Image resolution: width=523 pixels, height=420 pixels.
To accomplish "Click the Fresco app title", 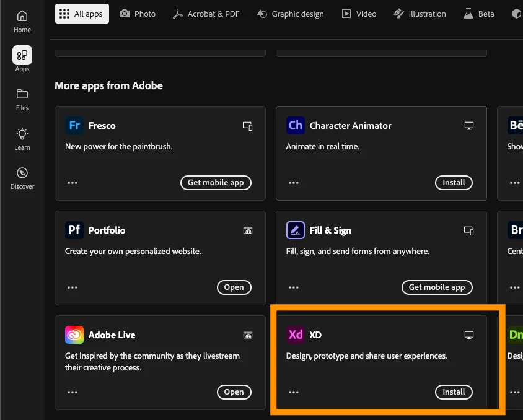I will (102, 126).
